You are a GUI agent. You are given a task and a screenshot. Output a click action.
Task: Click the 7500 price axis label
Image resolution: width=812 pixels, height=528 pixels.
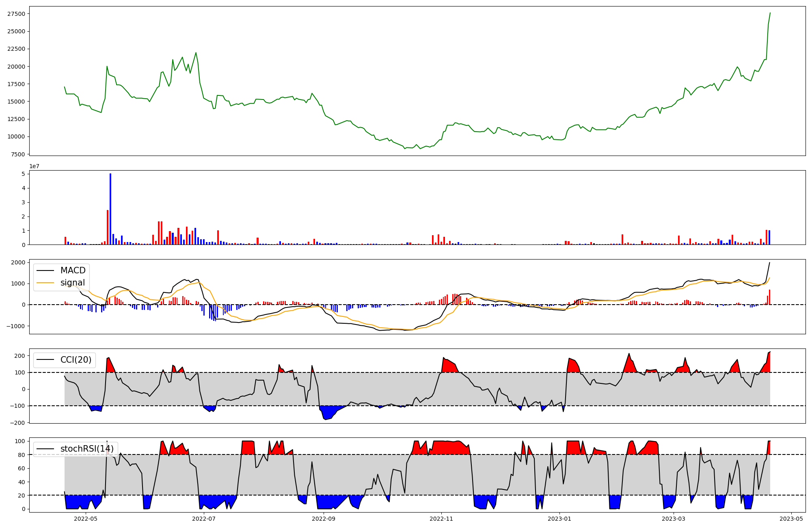click(18, 154)
